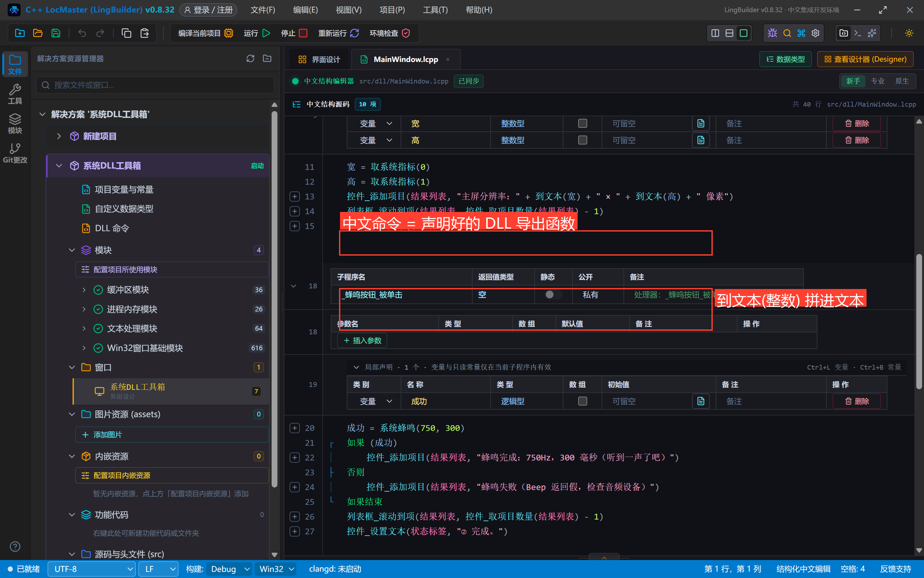Open the Debug build configuration dropdown
The image size is (924, 578).
point(229,569)
